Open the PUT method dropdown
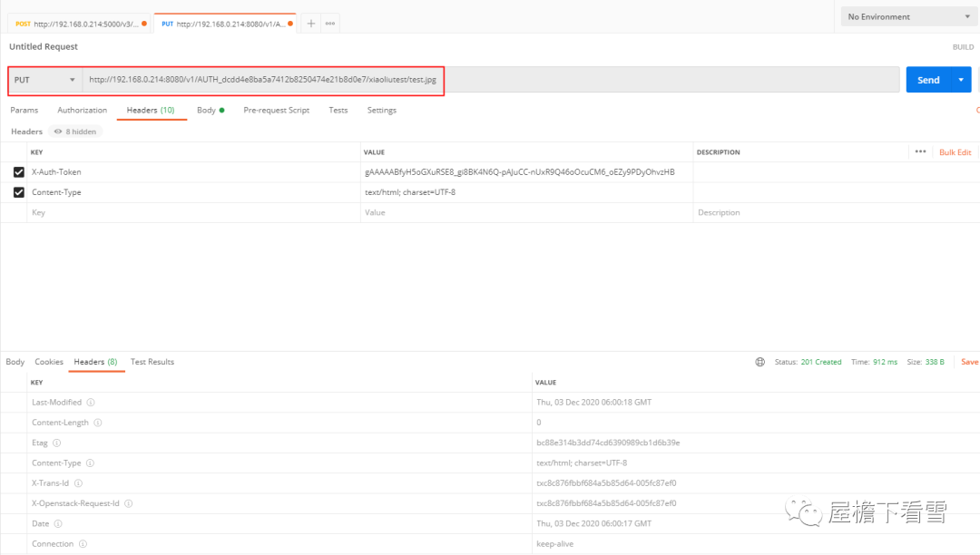Image resolution: width=980 pixels, height=555 pixels. click(45, 80)
